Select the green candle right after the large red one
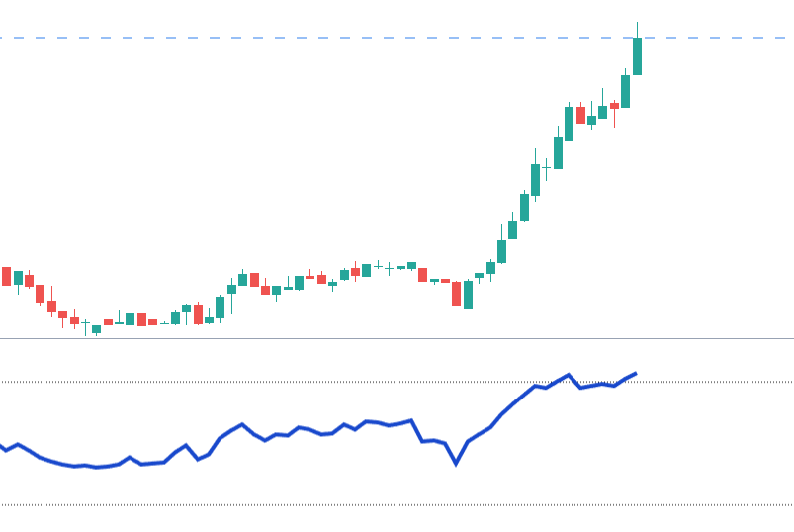The height and width of the screenshot is (532, 794). 468,295
